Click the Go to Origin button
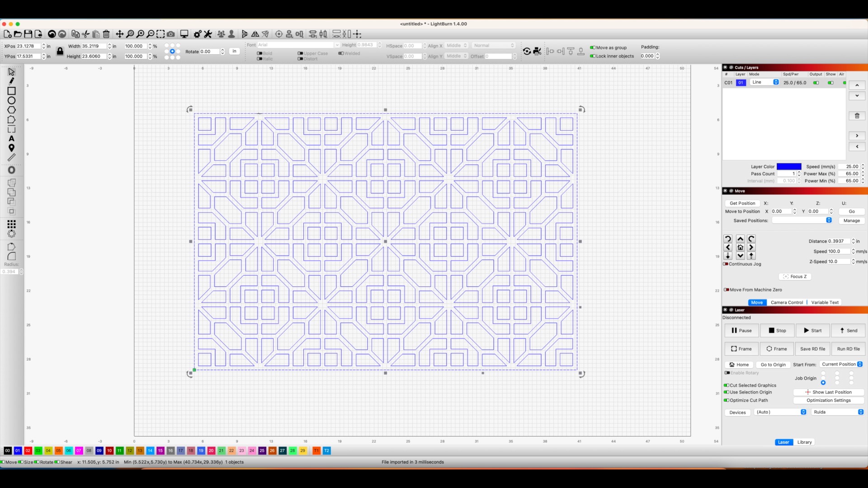The image size is (868, 488). [x=773, y=365]
